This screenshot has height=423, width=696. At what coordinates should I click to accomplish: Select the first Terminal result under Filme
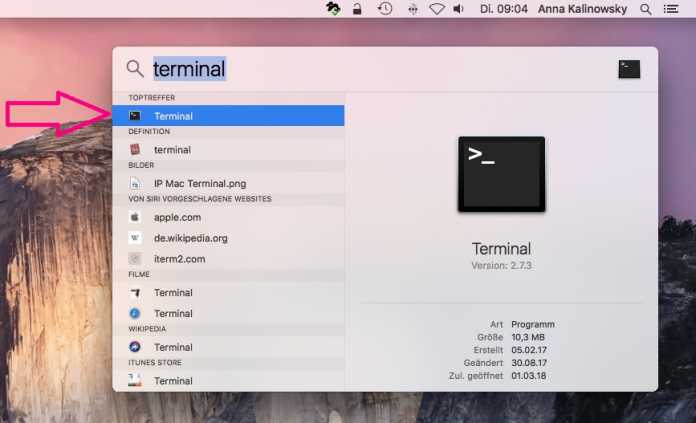[173, 293]
